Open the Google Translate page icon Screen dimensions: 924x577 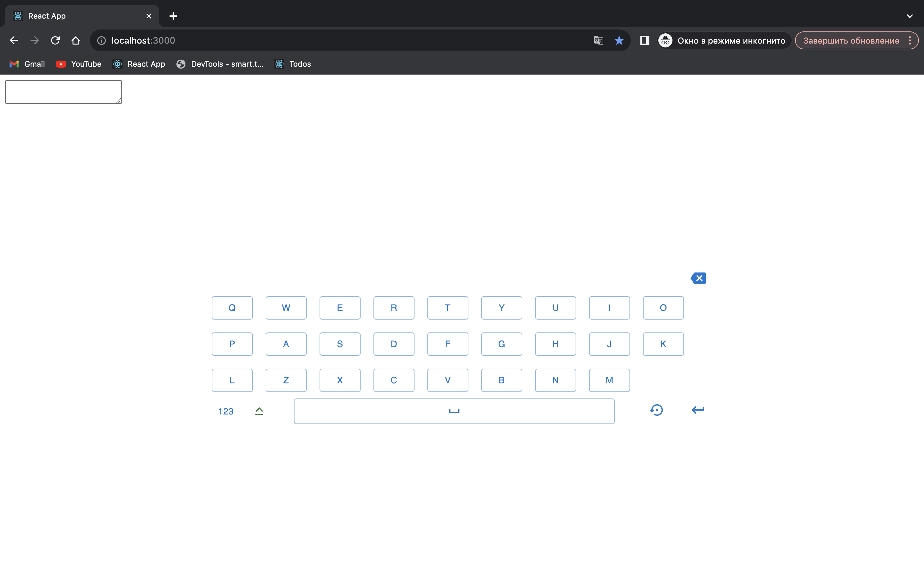pyautogui.click(x=598, y=40)
